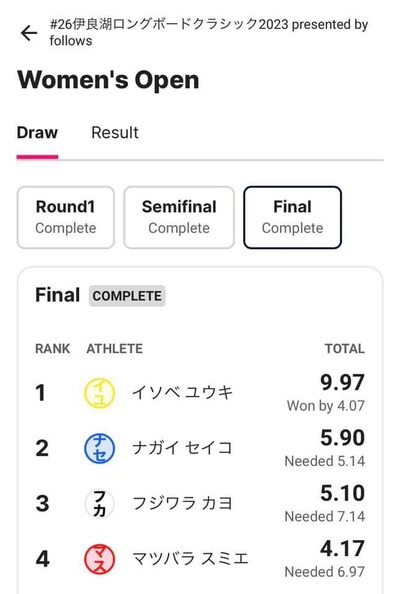Open athlete イソベ ユウキ
Image resolution: width=400 pixels, height=594 pixels.
pyautogui.click(x=182, y=392)
